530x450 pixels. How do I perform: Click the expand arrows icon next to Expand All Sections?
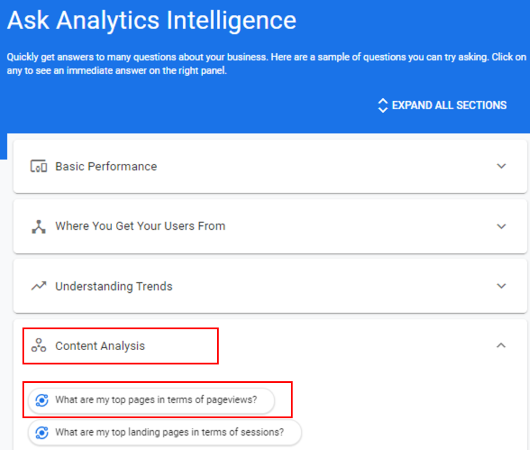pyautogui.click(x=383, y=105)
